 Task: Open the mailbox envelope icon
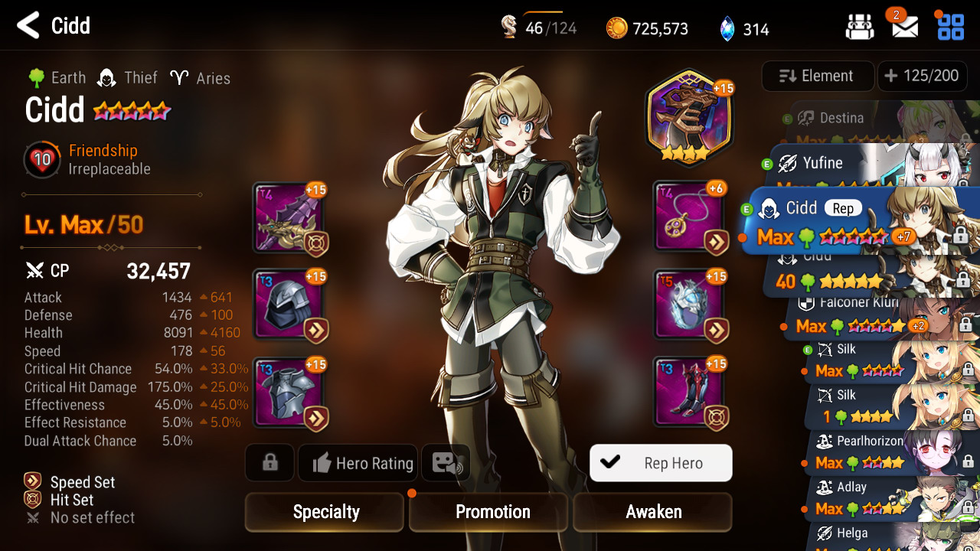[905, 28]
